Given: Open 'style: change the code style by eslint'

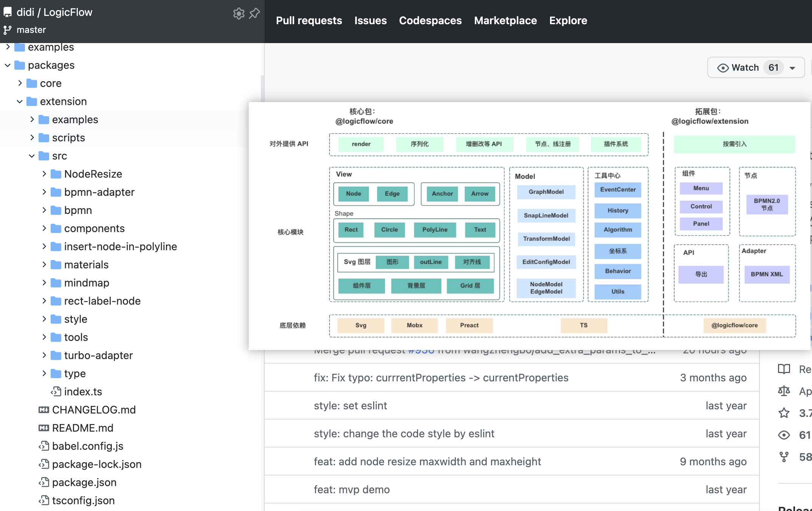Looking at the screenshot, I should 404,434.
